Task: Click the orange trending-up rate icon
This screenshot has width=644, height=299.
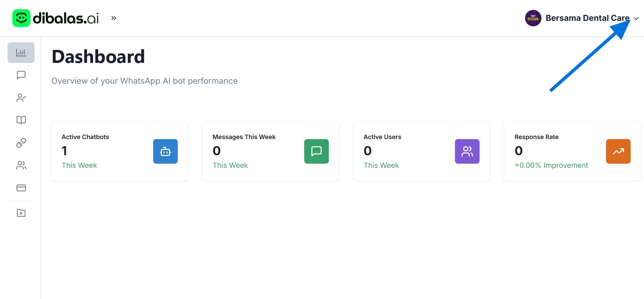Action: pyautogui.click(x=618, y=151)
